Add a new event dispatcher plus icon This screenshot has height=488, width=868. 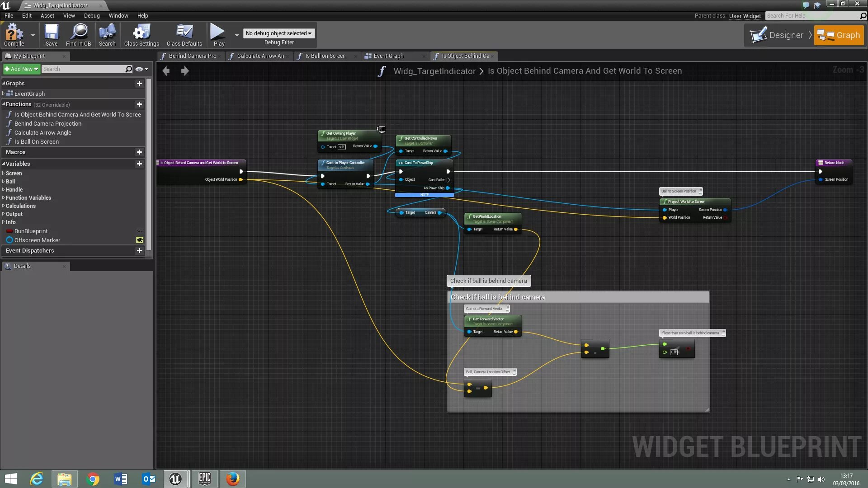(139, 250)
